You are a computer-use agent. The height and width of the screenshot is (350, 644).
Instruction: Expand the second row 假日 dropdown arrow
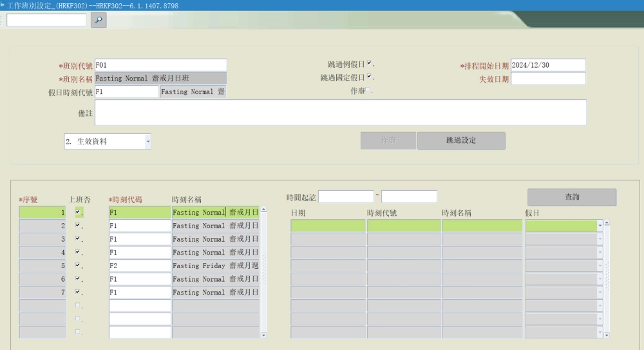coord(600,239)
